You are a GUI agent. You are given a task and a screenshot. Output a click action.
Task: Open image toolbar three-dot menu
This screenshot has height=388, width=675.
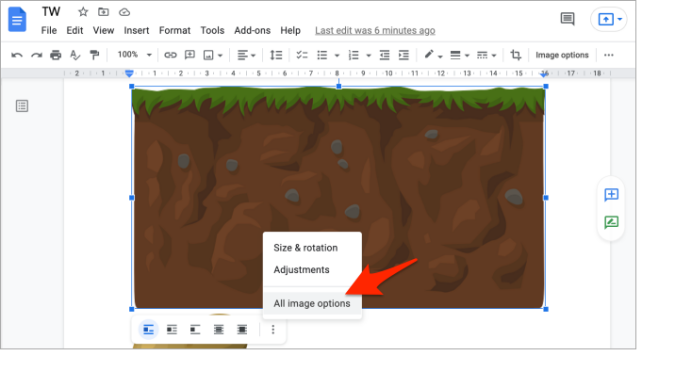point(273,330)
